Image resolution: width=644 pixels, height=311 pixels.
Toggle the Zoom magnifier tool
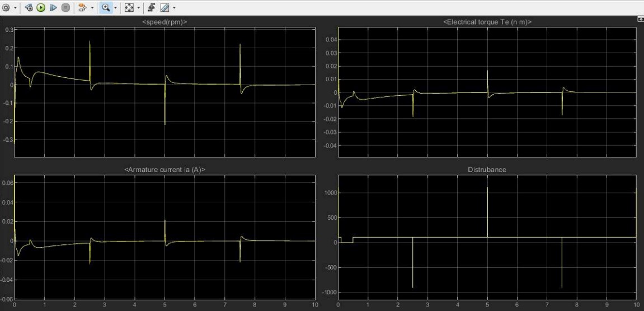pyautogui.click(x=106, y=7)
